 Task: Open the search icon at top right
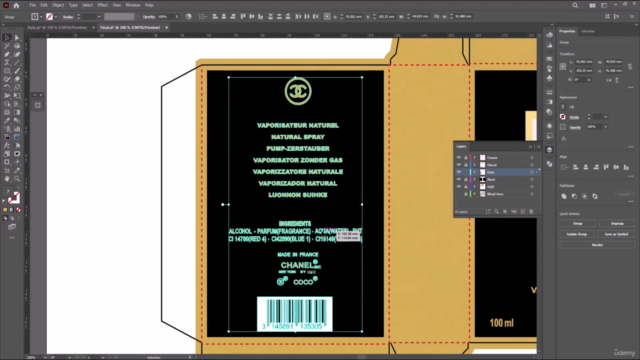pyautogui.click(x=575, y=5)
